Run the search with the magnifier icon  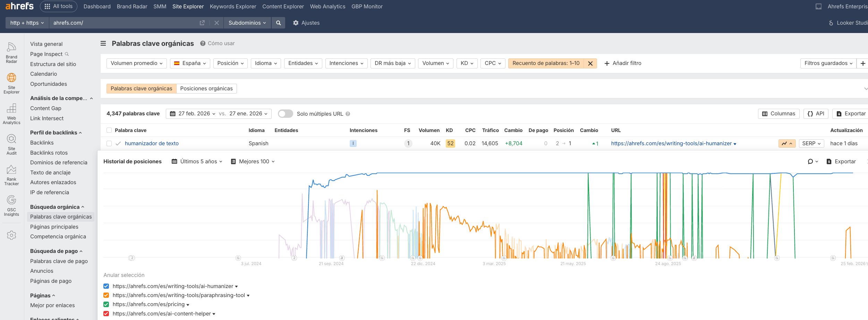(x=278, y=23)
